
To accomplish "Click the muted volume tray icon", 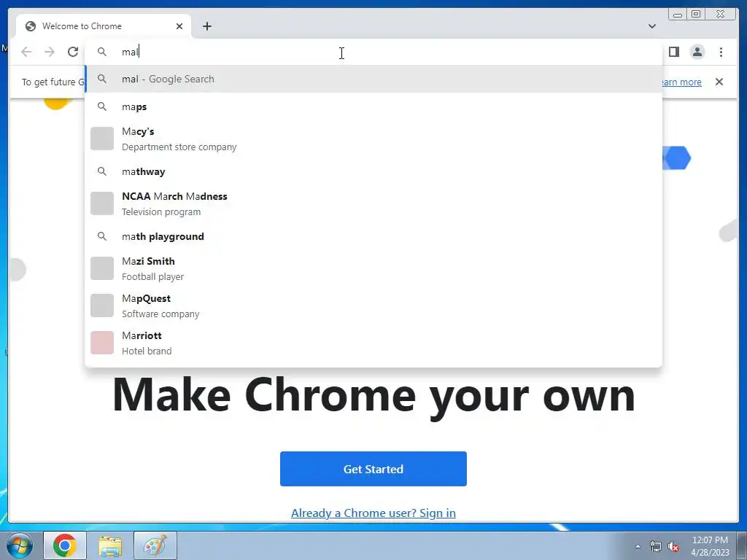I will [673, 547].
